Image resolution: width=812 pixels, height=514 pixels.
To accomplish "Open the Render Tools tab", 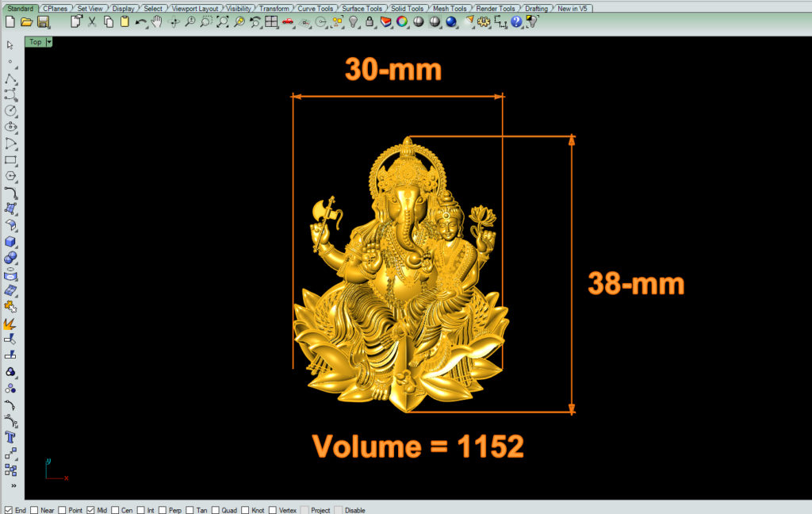I will click(x=495, y=8).
